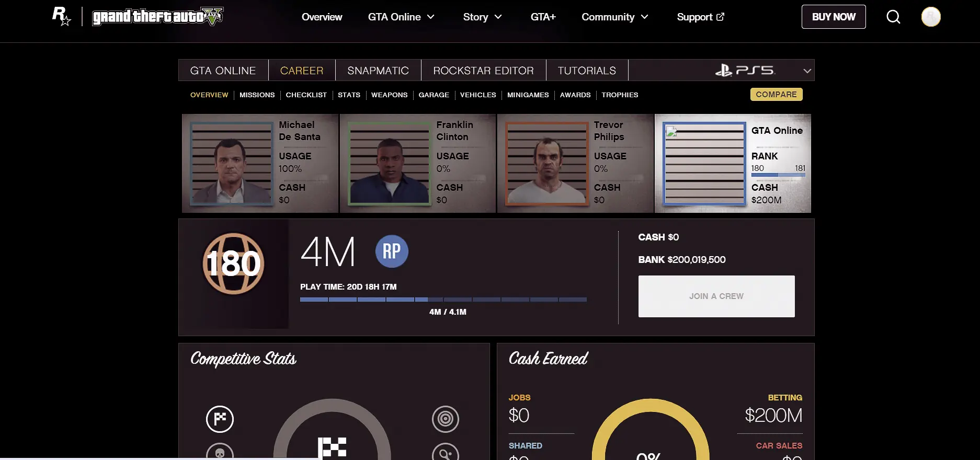Click the PS5 platform logo
980x460 pixels.
click(x=745, y=70)
